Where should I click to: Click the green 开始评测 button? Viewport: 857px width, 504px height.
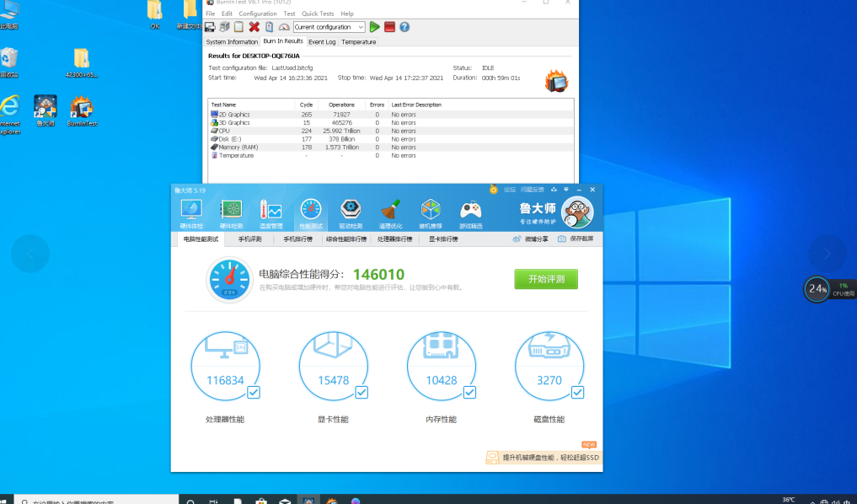click(x=546, y=279)
